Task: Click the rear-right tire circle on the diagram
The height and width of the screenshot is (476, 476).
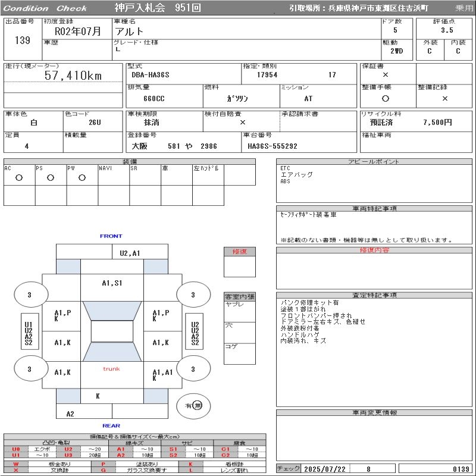Action: 193,369
